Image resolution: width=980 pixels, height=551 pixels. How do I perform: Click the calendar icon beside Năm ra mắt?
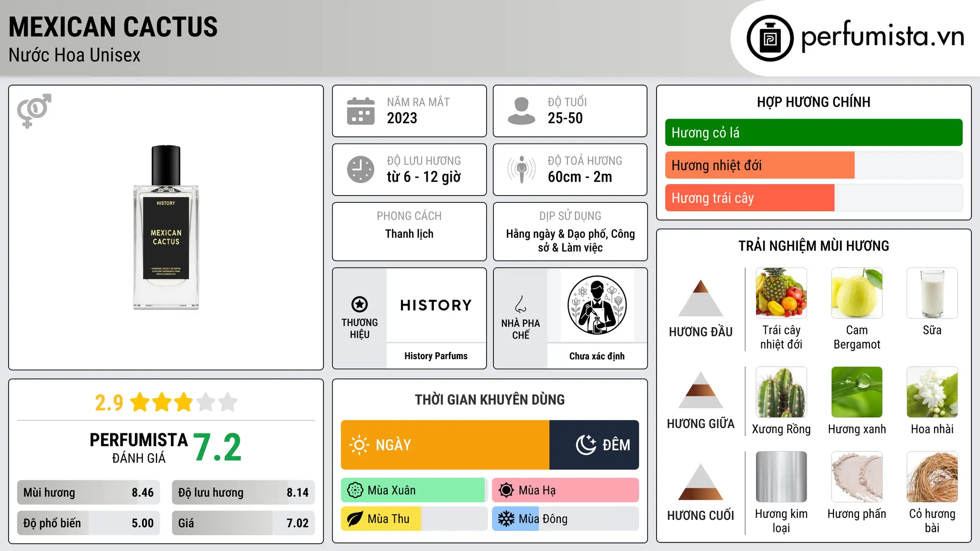point(361,111)
